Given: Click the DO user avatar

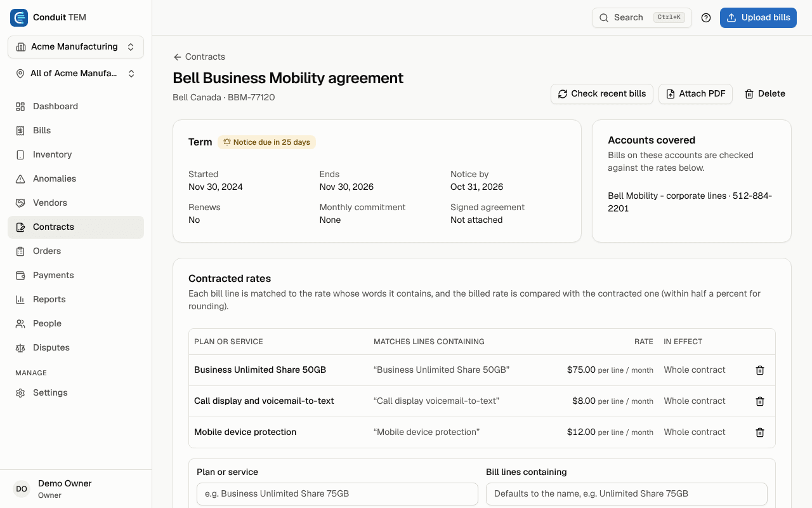Looking at the screenshot, I should (x=22, y=489).
